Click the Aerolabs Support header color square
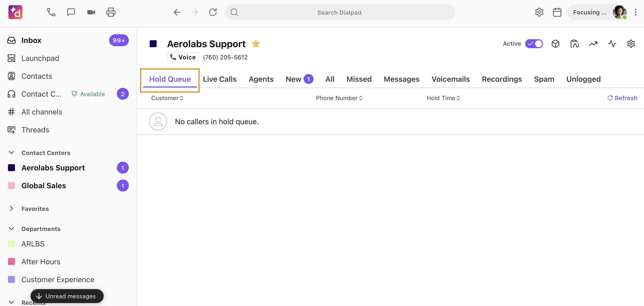The width and height of the screenshot is (644, 306). 153,44
